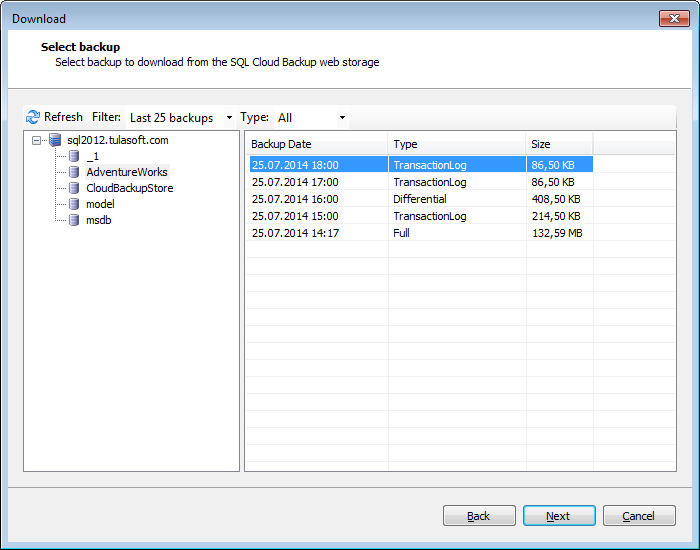This screenshot has height=550, width=700.
Task: Click the Back button
Action: [479, 516]
